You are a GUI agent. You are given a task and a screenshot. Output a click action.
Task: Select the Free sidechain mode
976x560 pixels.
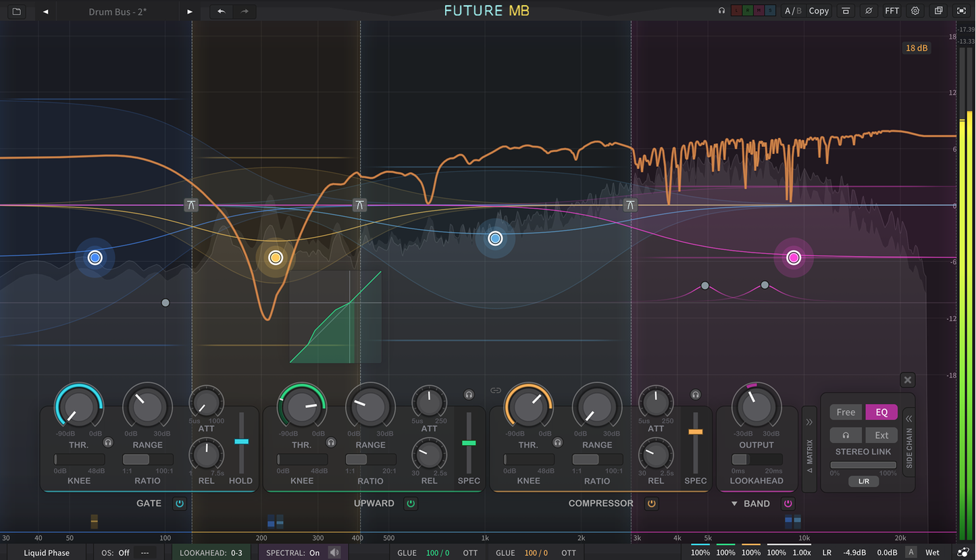[x=846, y=412]
